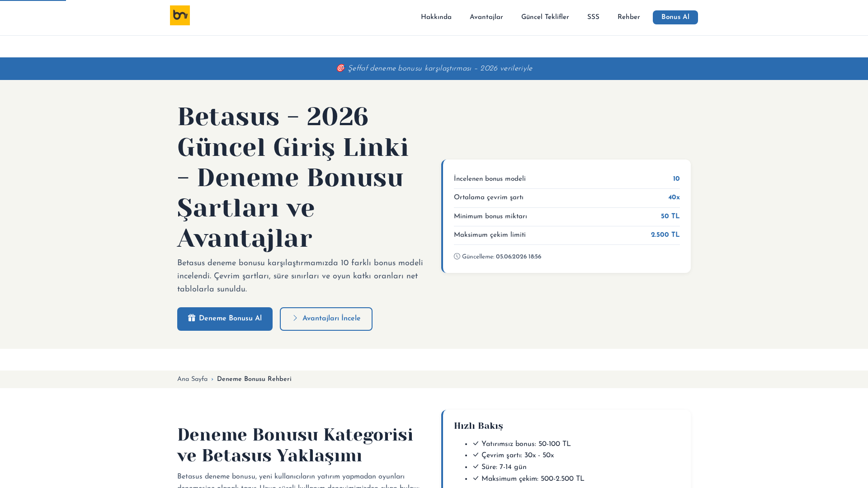Click the chevron icon beside Avantajları İncele

pos(295,318)
